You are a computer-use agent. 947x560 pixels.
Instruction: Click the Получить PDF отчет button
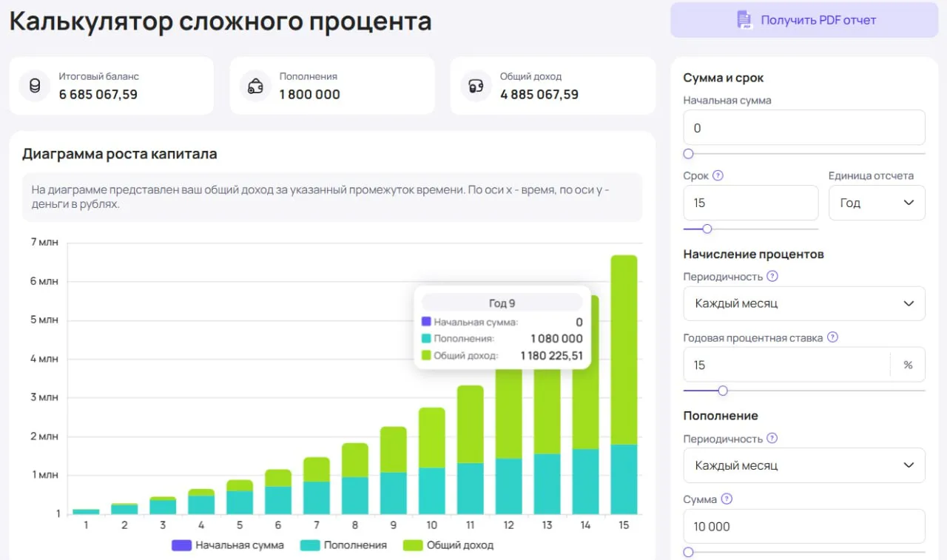coord(804,20)
